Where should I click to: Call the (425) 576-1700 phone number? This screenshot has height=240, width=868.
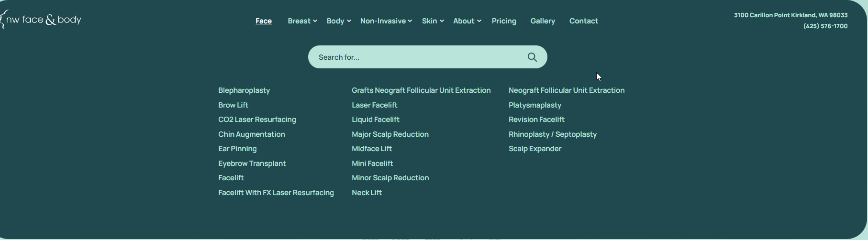point(825,26)
